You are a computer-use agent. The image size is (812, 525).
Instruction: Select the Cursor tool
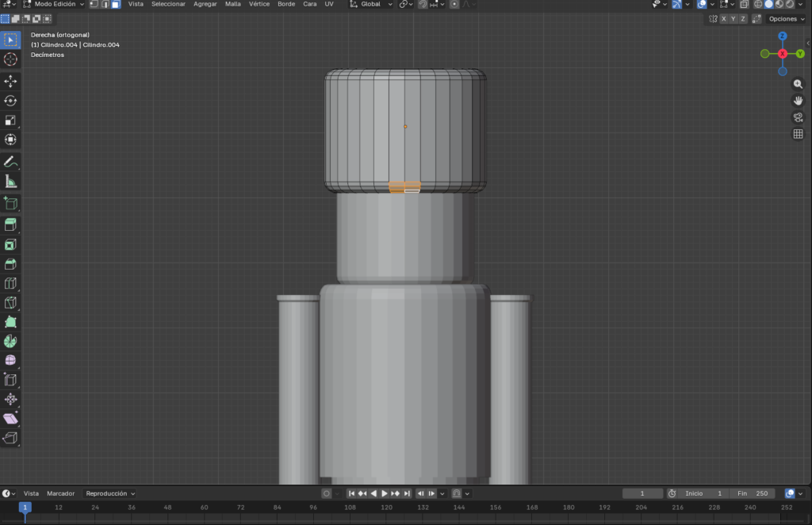pyautogui.click(x=10, y=59)
